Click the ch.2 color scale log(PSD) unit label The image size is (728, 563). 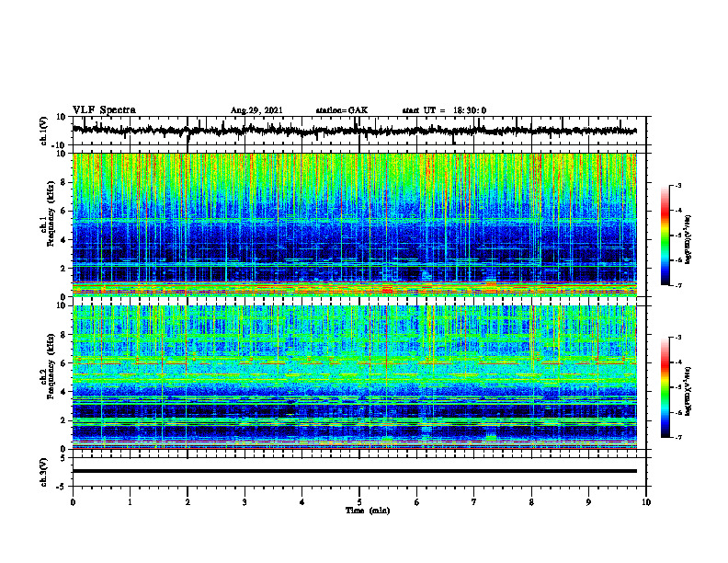[688, 390]
